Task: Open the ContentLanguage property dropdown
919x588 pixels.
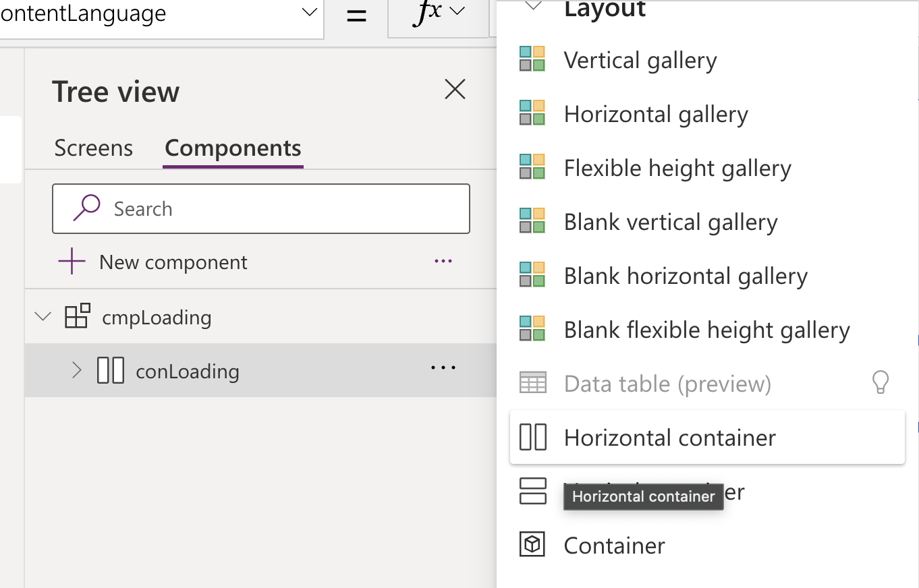Action: [309, 11]
